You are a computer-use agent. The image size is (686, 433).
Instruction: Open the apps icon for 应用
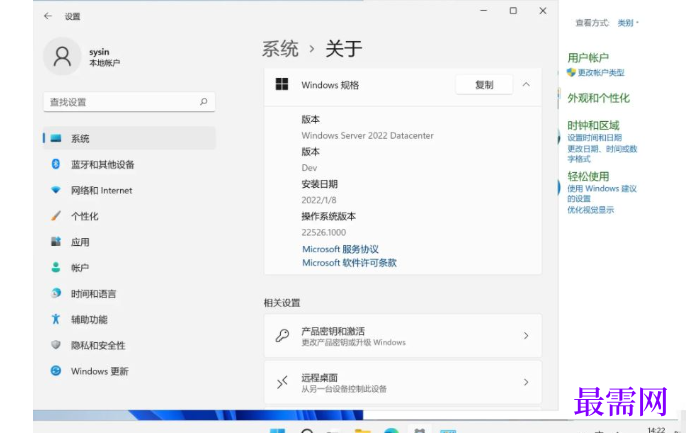coord(56,241)
